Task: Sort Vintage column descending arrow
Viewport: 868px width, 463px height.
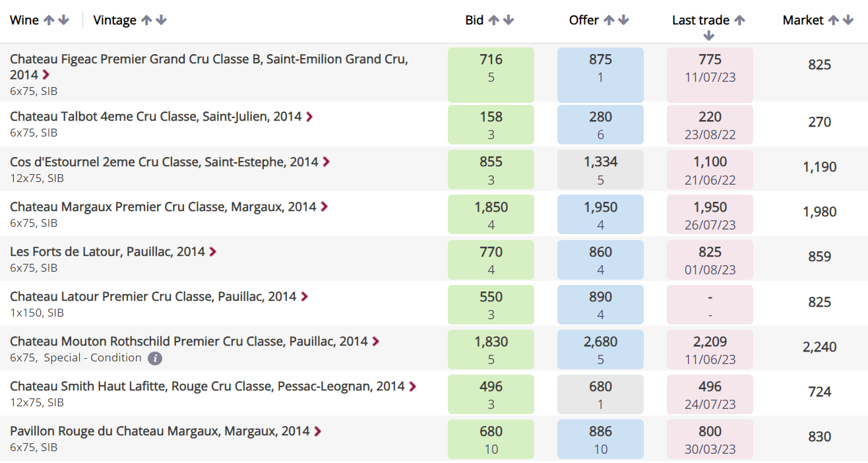Action: pos(161,20)
